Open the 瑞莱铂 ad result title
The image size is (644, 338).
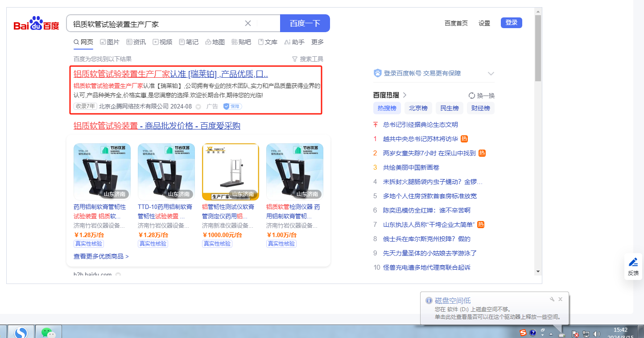point(171,74)
